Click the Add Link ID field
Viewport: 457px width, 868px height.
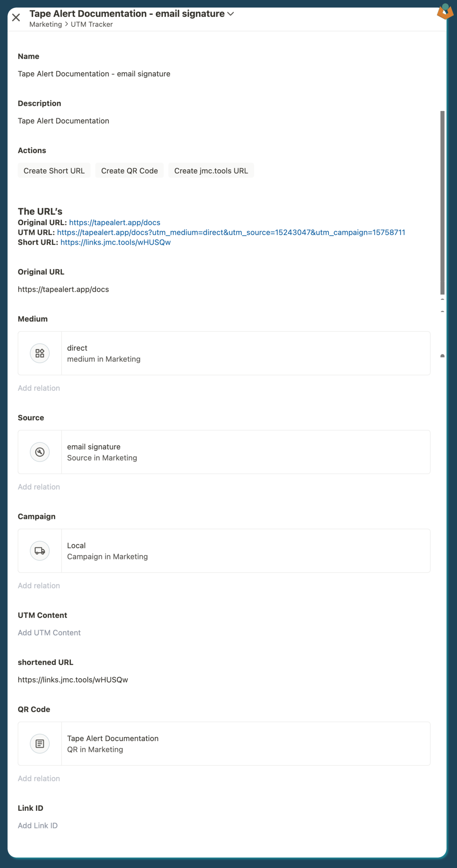(x=38, y=825)
